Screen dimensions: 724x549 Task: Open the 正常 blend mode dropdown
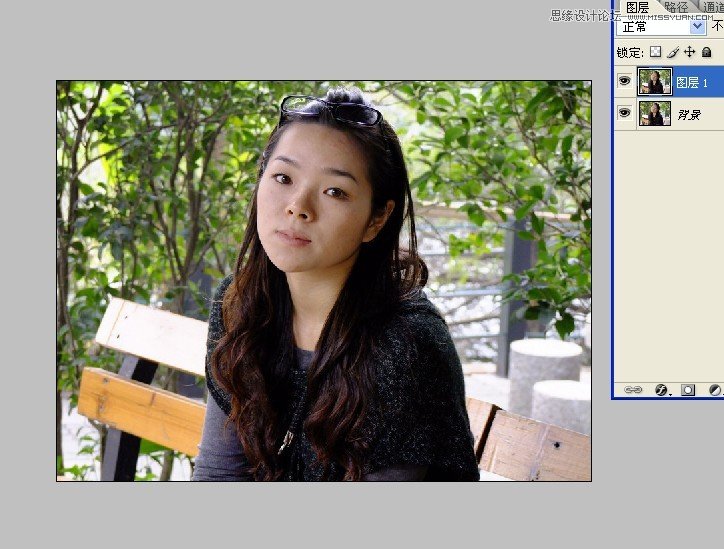click(661, 27)
